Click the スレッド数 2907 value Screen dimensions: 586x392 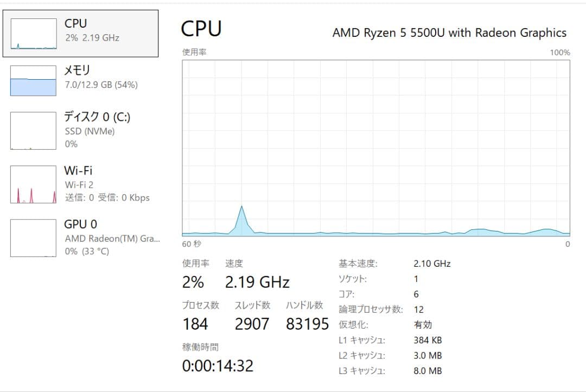point(253,324)
